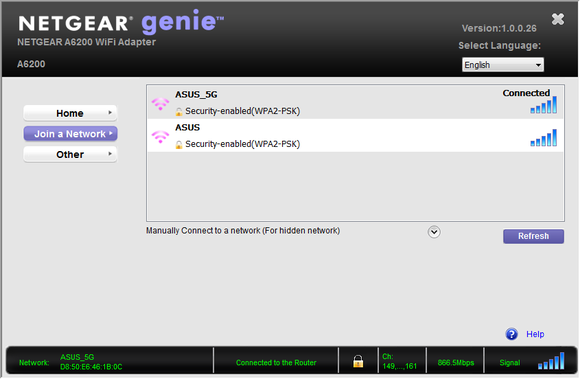This screenshot has height=379, width=580.
Task: Open the Other menu
Action: [70, 155]
